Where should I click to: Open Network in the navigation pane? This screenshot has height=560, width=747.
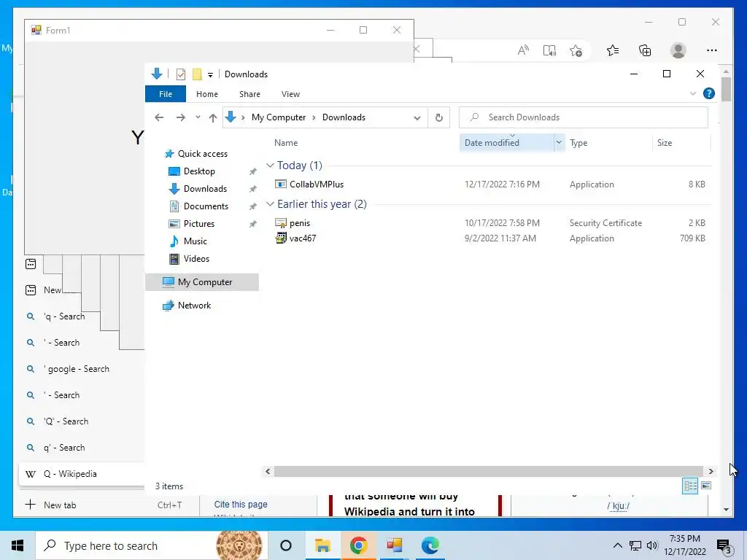coord(194,306)
